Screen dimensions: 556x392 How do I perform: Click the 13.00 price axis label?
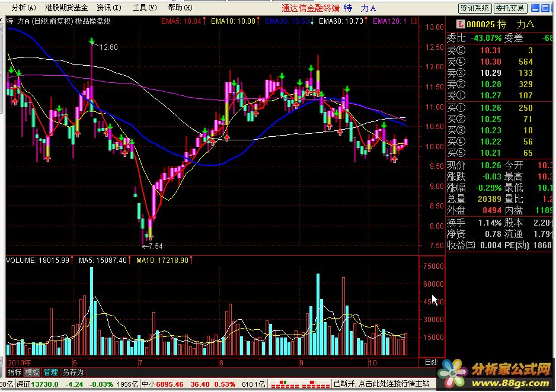434,27
